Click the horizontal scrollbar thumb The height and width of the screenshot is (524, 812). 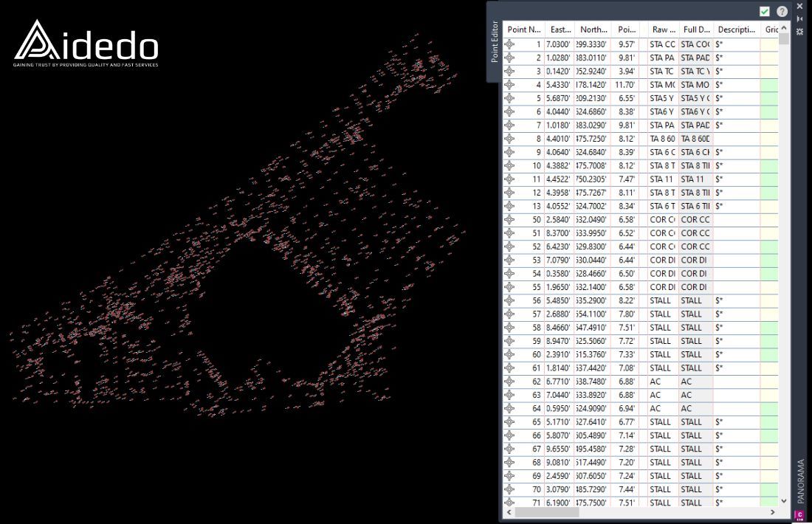(547, 512)
